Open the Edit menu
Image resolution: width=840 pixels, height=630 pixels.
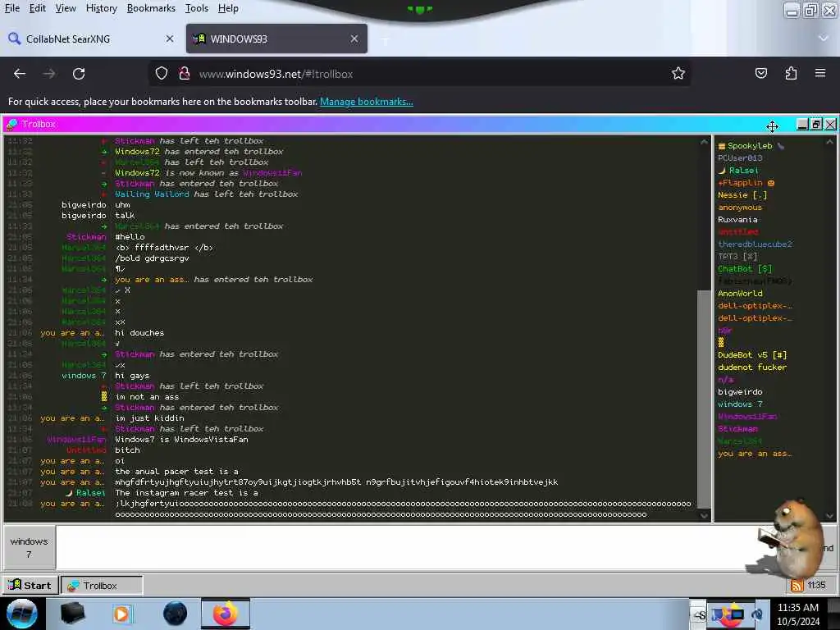37,8
